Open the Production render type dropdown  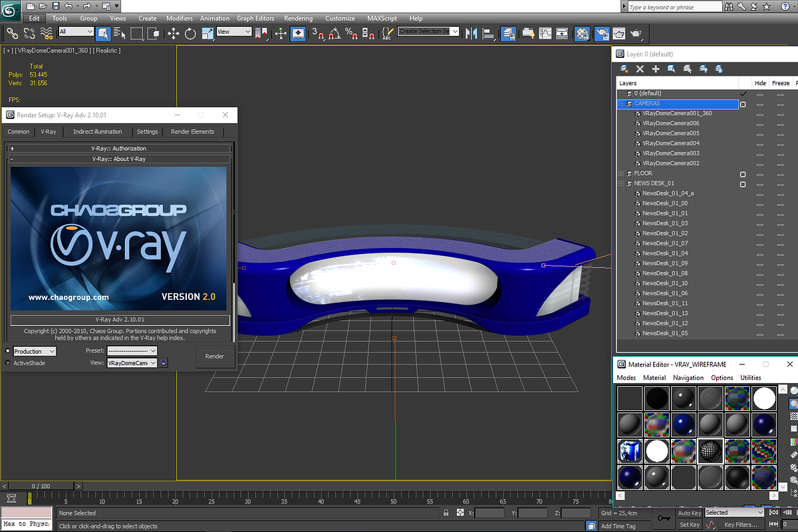(35, 351)
